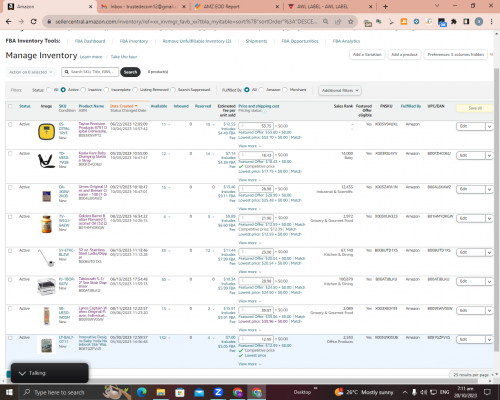Click price input for Taylor Precision row
This screenshot has height=400, width=500.
[x=256, y=126]
